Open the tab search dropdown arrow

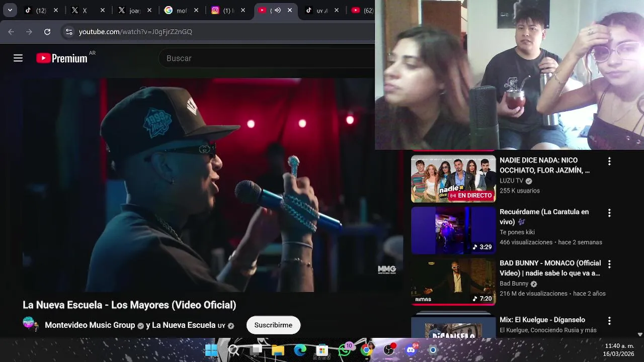[x=10, y=10]
